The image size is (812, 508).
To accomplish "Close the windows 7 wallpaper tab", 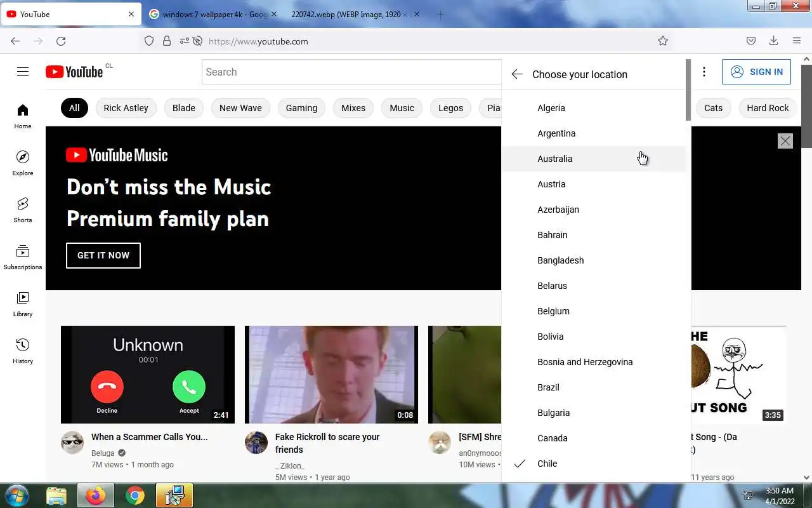I will (x=274, y=14).
